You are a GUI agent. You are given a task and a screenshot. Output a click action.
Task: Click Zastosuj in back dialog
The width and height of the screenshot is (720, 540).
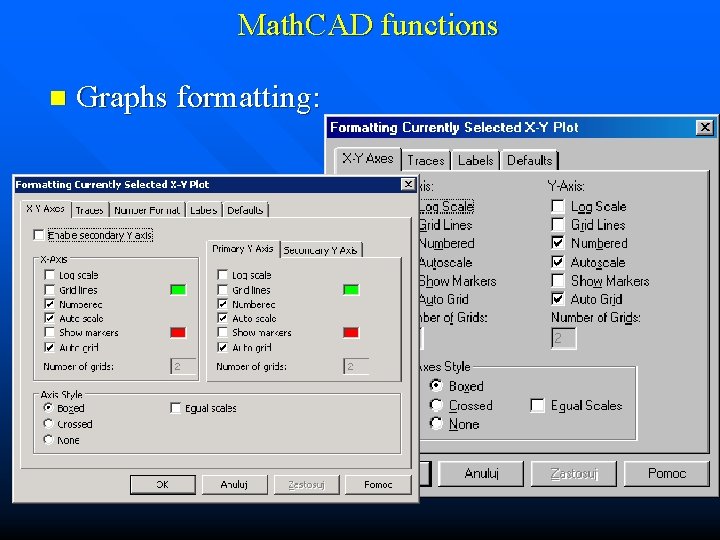click(x=574, y=473)
